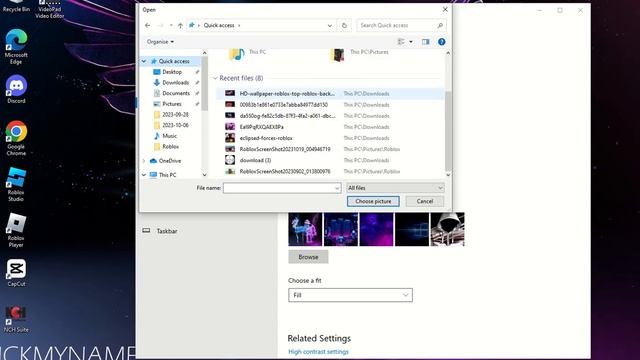The height and width of the screenshot is (360, 640).
Task: Change the view layout icon
Action: pos(401,42)
